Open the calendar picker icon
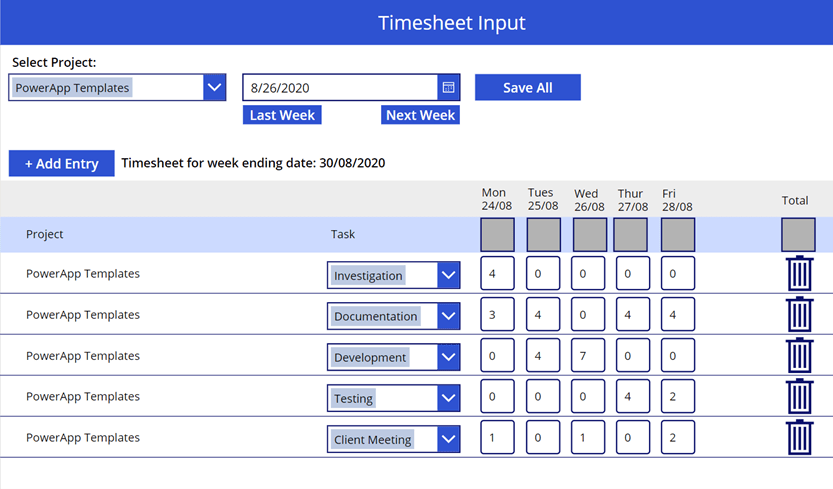833x489 pixels. click(448, 87)
